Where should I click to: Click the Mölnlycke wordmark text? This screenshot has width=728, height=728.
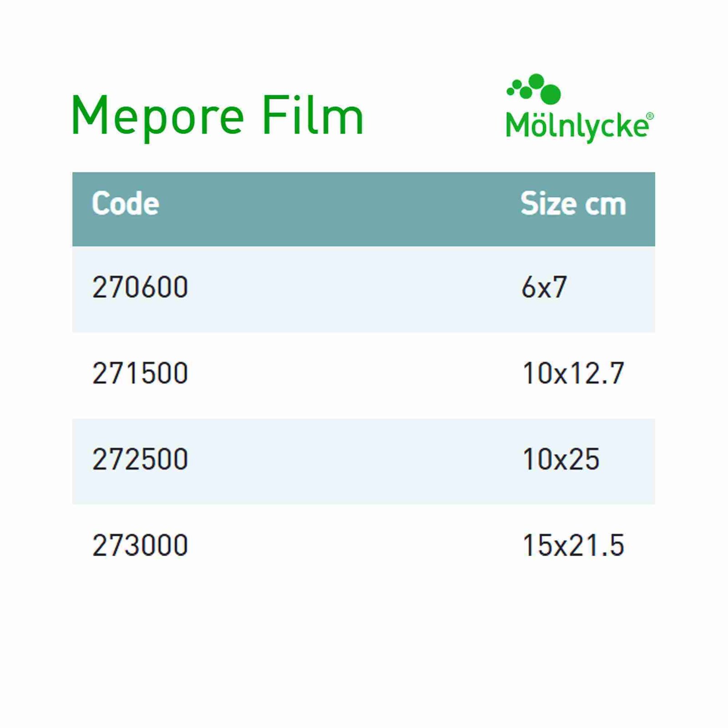tap(576, 126)
